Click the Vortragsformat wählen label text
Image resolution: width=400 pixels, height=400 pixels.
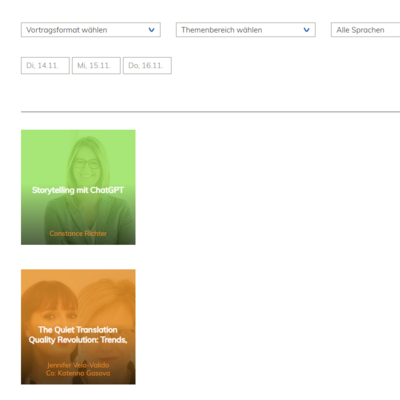(x=67, y=30)
